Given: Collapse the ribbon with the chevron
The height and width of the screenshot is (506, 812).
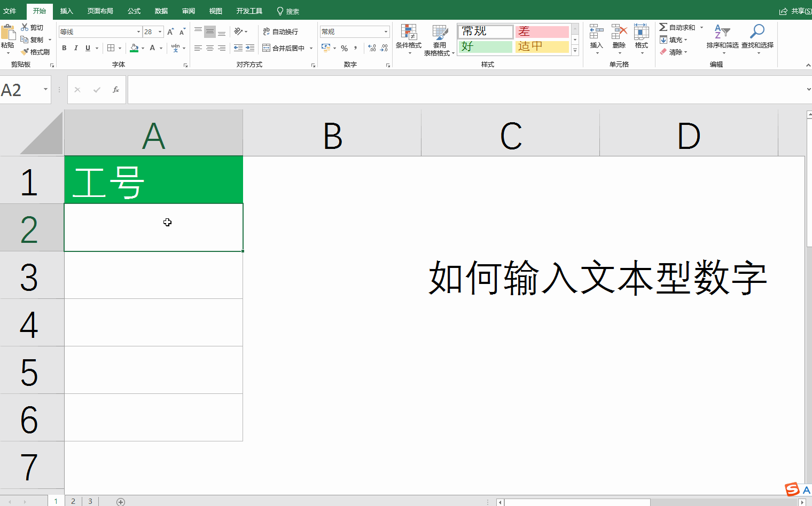Looking at the screenshot, I should pos(808,65).
